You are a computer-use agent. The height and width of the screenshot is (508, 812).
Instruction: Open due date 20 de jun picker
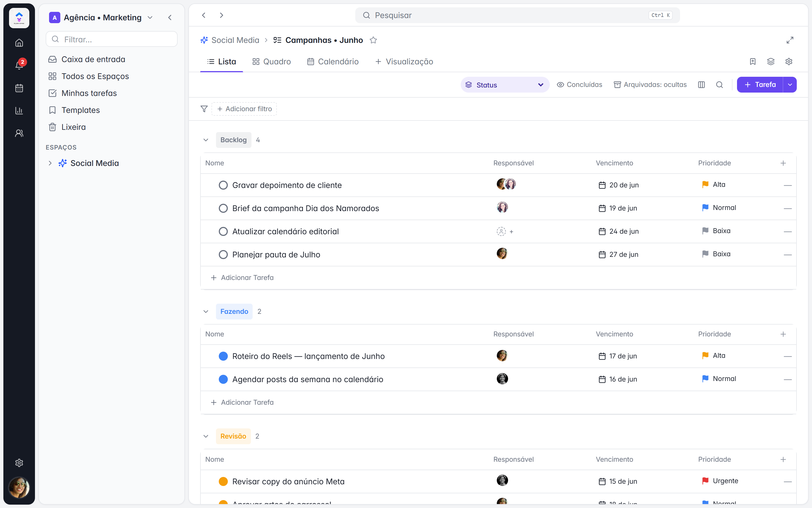pyautogui.click(x=619, y=185)
